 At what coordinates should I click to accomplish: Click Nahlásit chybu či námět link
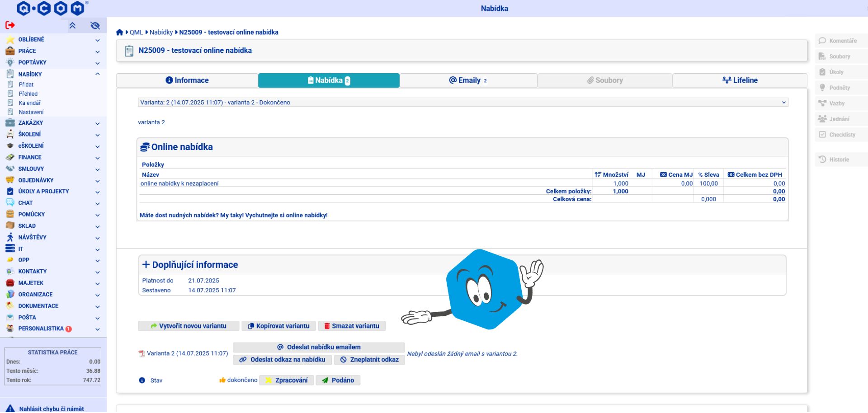tap(52, 409)
